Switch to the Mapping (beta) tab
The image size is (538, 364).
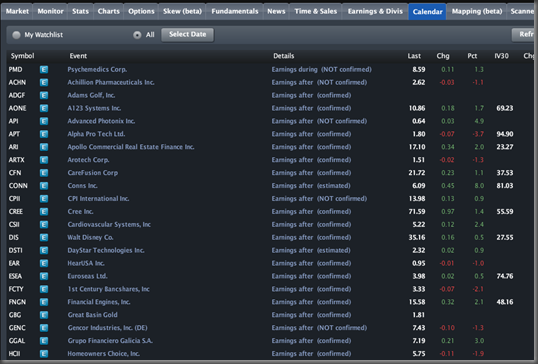click(477, 11)
